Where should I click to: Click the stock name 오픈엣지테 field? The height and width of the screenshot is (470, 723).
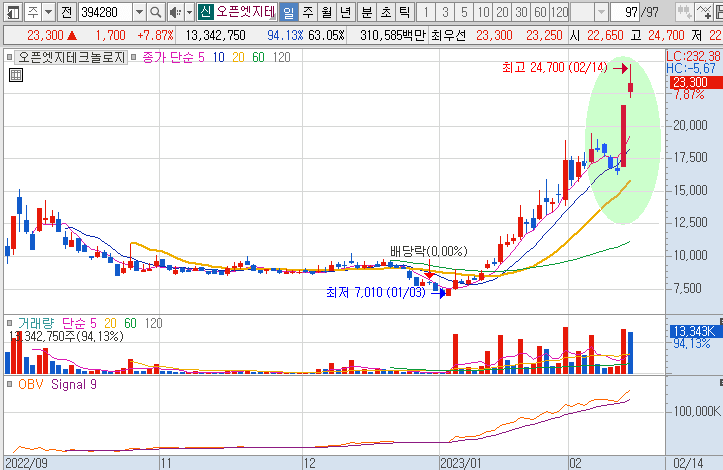click(x=246, y=12)
